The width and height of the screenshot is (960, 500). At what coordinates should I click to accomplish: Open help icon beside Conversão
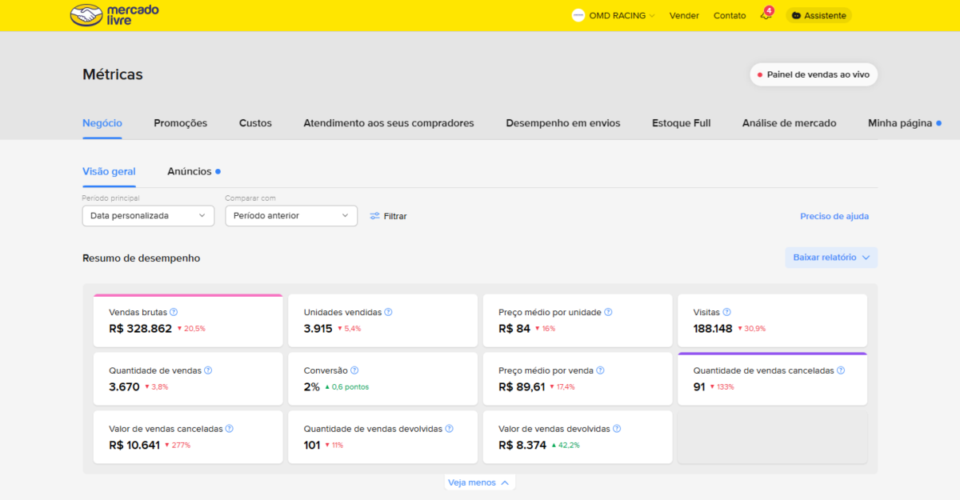point(354,370)
